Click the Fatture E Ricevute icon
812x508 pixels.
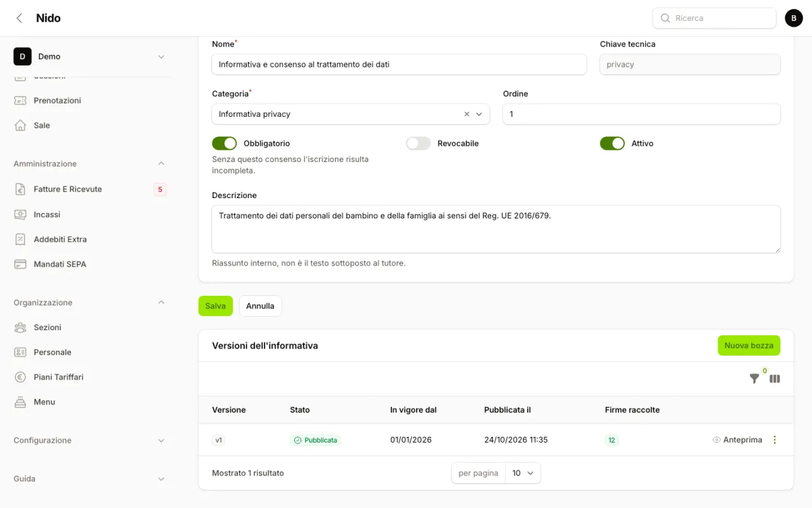click(20, 189)
